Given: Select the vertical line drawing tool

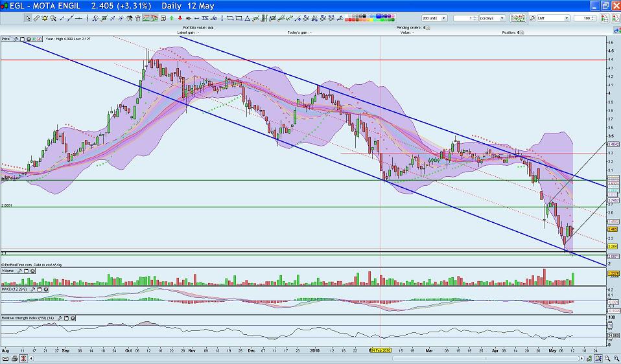Looking at the screenshot, I should pyautogui.click(x=87, y=18).
